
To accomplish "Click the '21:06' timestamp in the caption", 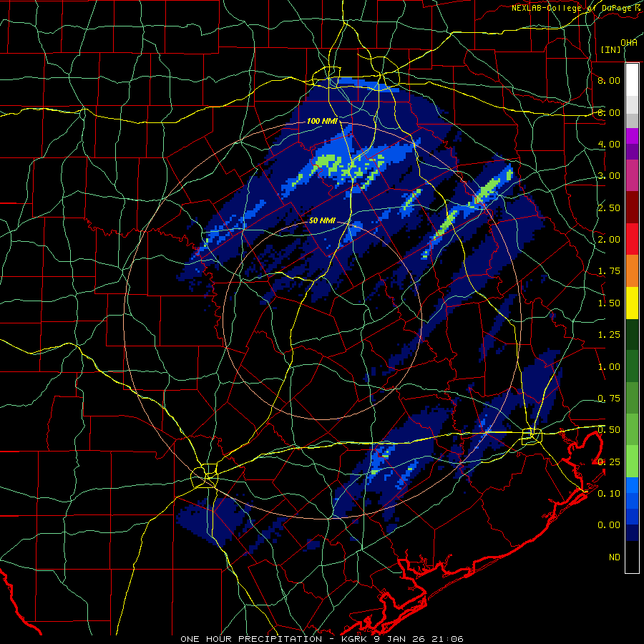I will pos(447,639).
